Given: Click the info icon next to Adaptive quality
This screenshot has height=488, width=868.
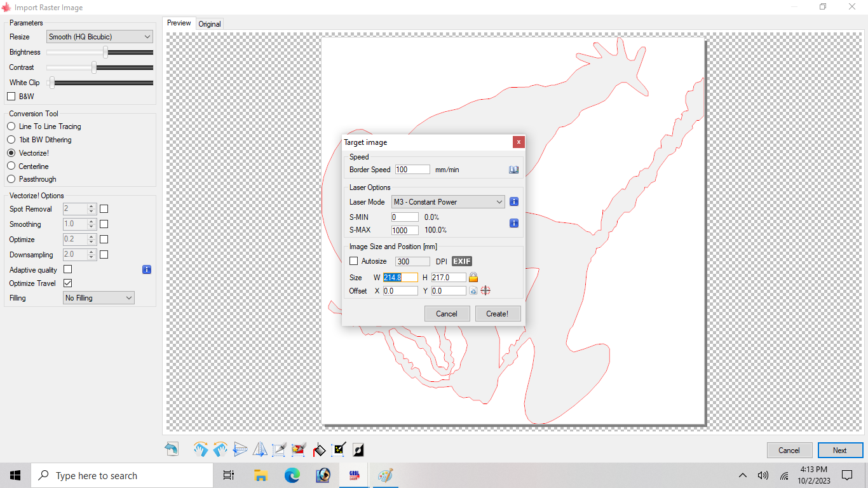Looking at the screenshot, I should pyautogui.click(x=147, y=269).
